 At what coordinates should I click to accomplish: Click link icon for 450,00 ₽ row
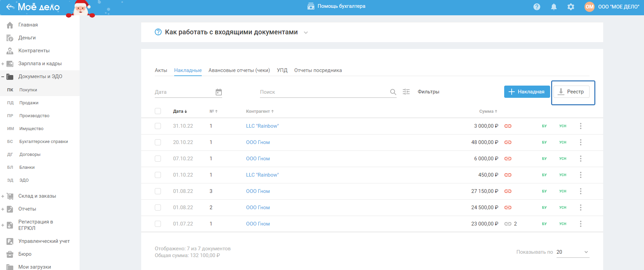click(x=508, y=175)
